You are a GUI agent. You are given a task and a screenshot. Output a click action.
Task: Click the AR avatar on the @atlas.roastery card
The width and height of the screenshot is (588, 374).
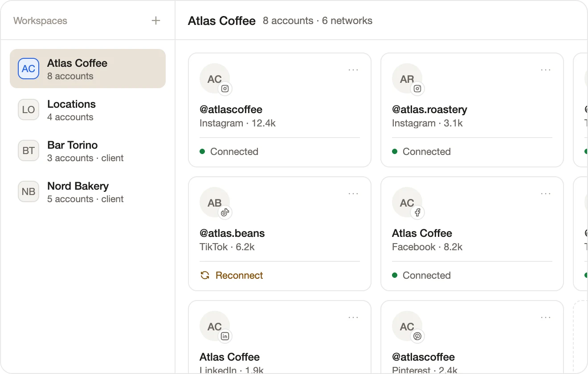407,79
